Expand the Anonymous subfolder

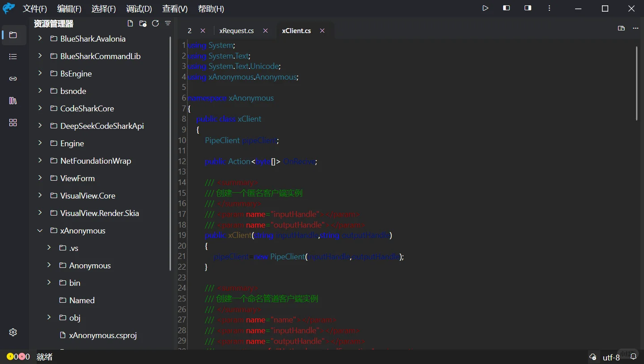(49, 265)
